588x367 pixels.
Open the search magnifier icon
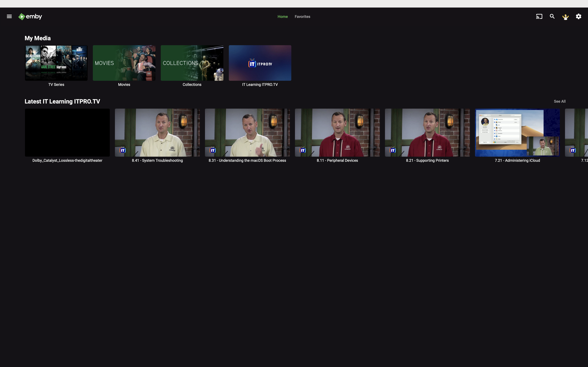(552, 16)
